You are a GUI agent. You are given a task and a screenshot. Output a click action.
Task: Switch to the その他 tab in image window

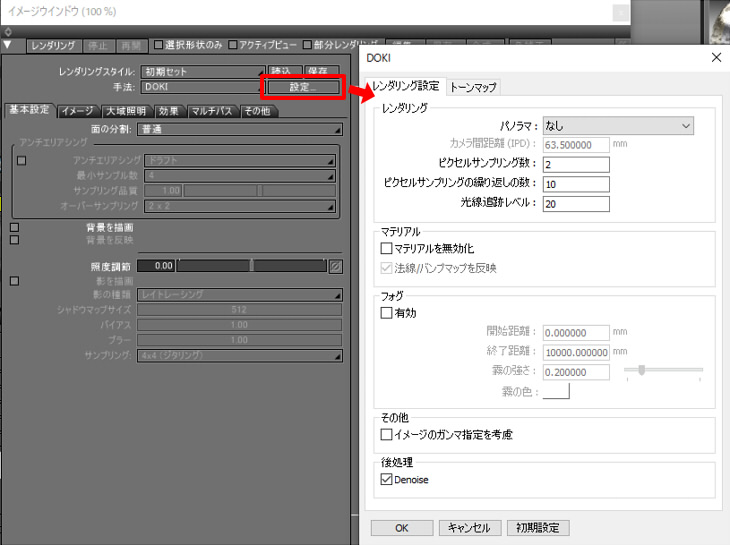click(x=257, y=111)
